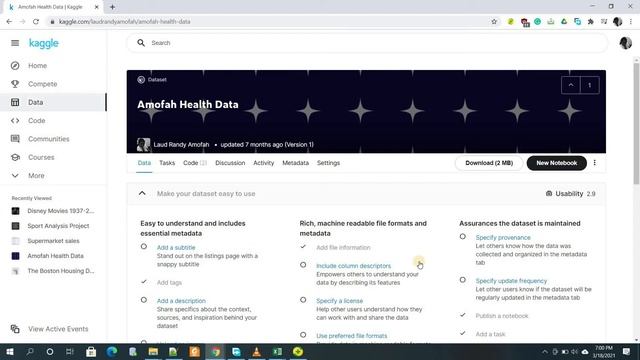Image resolution: width=640 pixels, height=360 pixels.
Task: Select the Specify update frequency circle
Action: coord(462,280)
